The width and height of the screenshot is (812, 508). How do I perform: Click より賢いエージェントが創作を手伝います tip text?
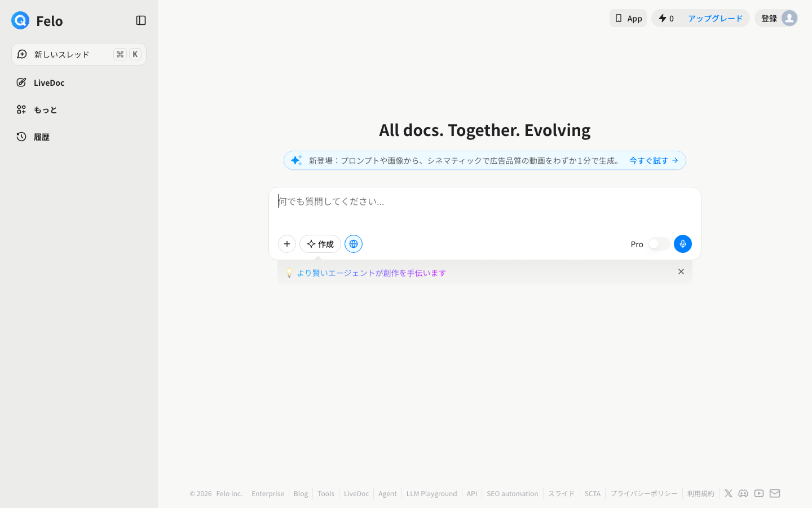click(371, 273)
